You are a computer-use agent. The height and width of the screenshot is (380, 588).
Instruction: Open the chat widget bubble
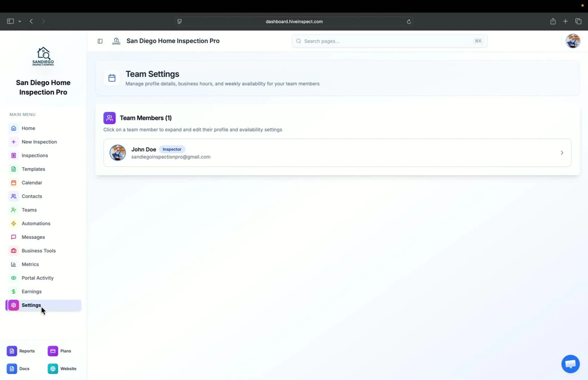click(570, 364)
